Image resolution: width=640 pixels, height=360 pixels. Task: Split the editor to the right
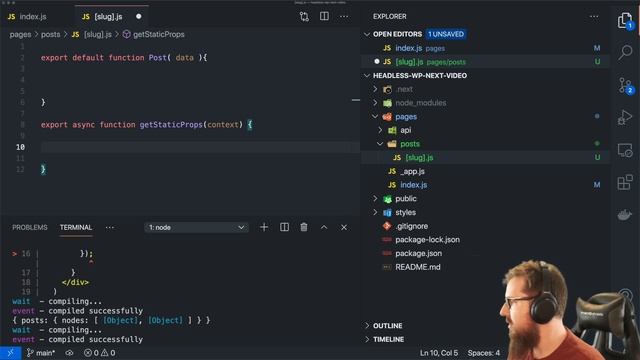(x=324, y=16)
